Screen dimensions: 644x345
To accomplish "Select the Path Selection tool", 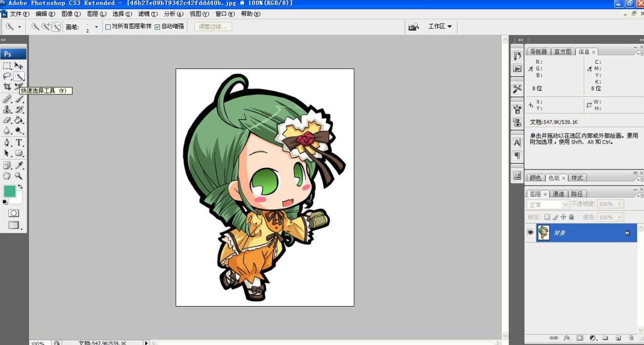I will 7,153.
